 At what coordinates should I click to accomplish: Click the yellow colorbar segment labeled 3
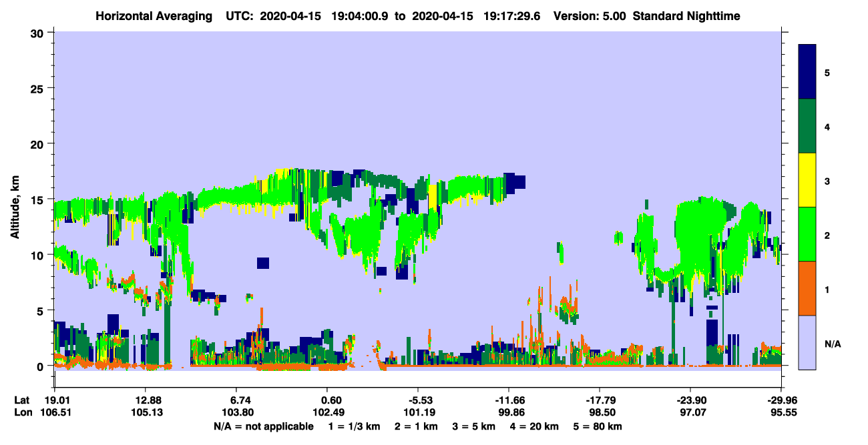[807, 180]
